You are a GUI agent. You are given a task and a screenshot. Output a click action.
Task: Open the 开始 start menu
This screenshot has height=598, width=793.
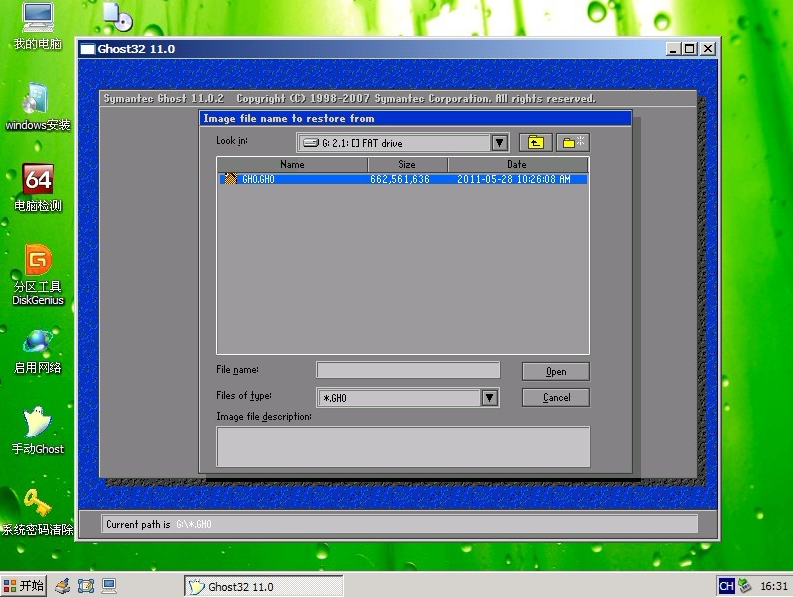point(24,586)
